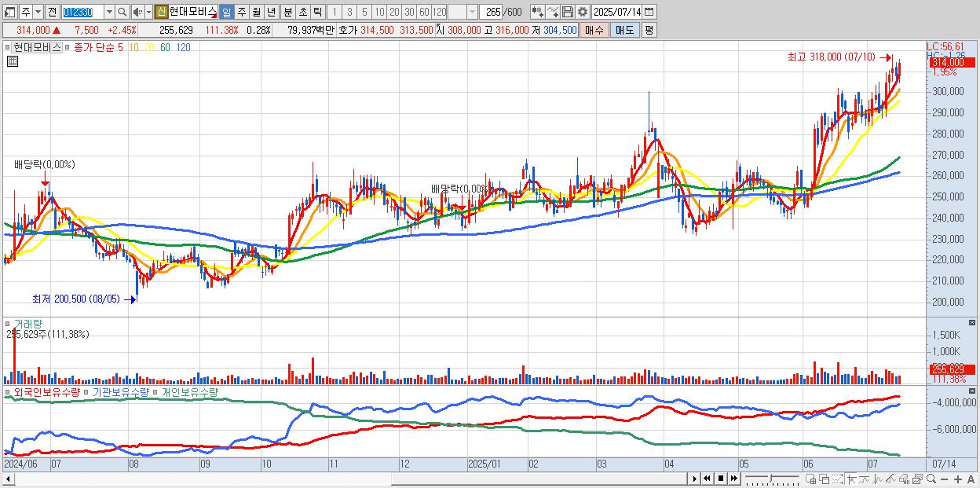Image resolution: width=980 pixels, height=488 pixels.
Task: Choose interval 3 button
Action: 349,12
